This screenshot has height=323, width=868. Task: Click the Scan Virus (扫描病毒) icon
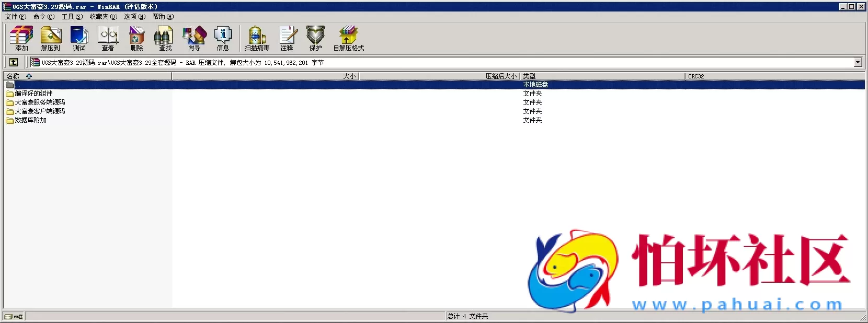(x=257, y=39)
